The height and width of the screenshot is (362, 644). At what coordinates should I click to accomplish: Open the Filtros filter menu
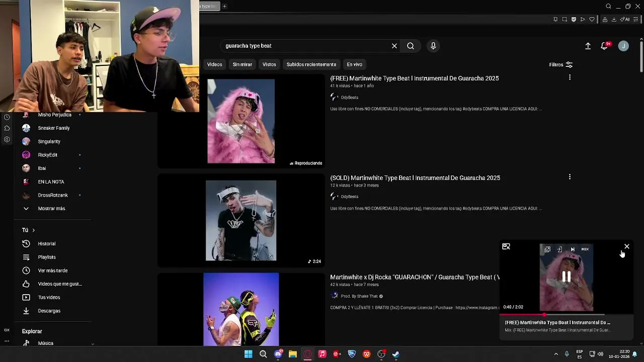coord(560,65)
